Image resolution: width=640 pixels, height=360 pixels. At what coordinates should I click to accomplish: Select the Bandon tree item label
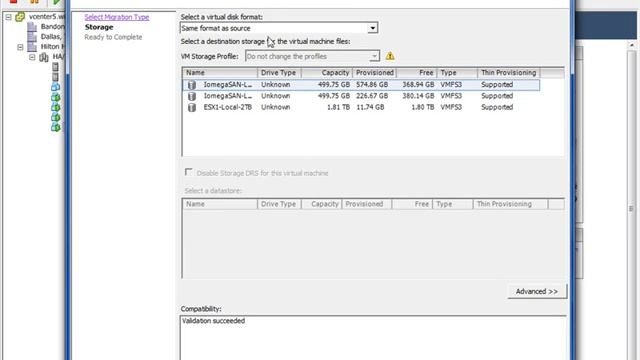tap(53, 27)
